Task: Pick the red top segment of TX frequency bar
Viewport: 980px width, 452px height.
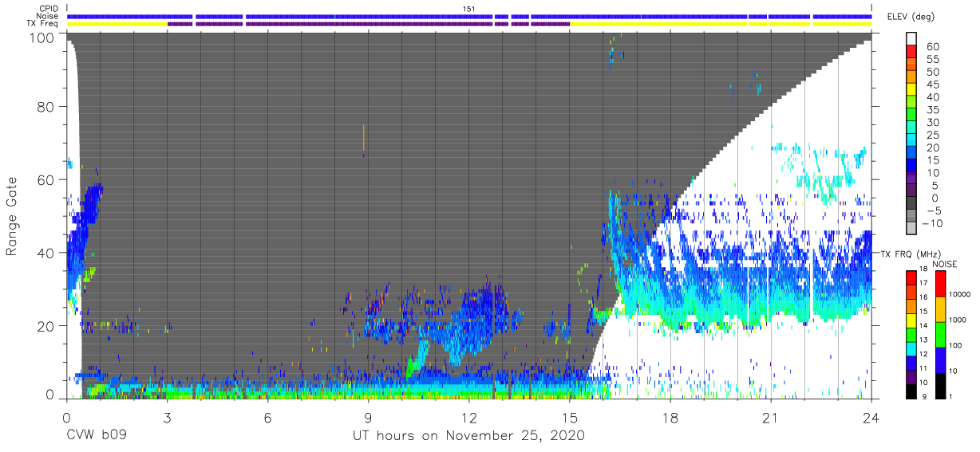Action: point(911,277)
